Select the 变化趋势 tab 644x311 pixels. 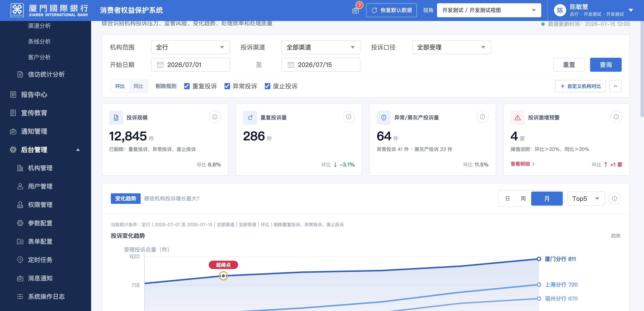click(126, 199)
